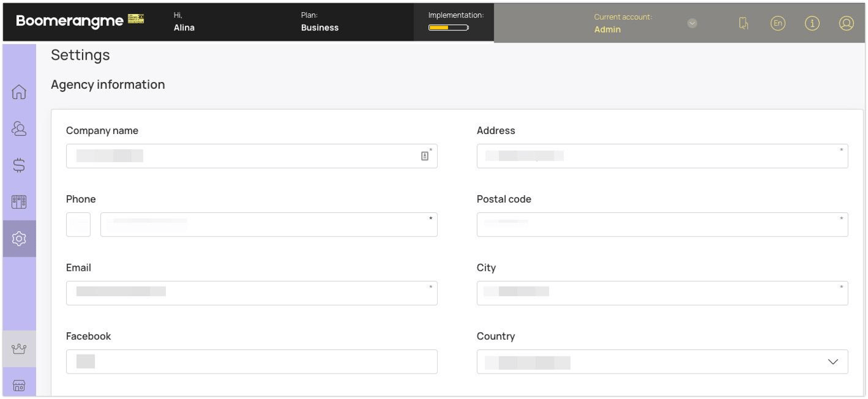Expand the Current account dropdown arrow
Screen dimensions: 868x399
pyautogui.click(x=693, y=24)
